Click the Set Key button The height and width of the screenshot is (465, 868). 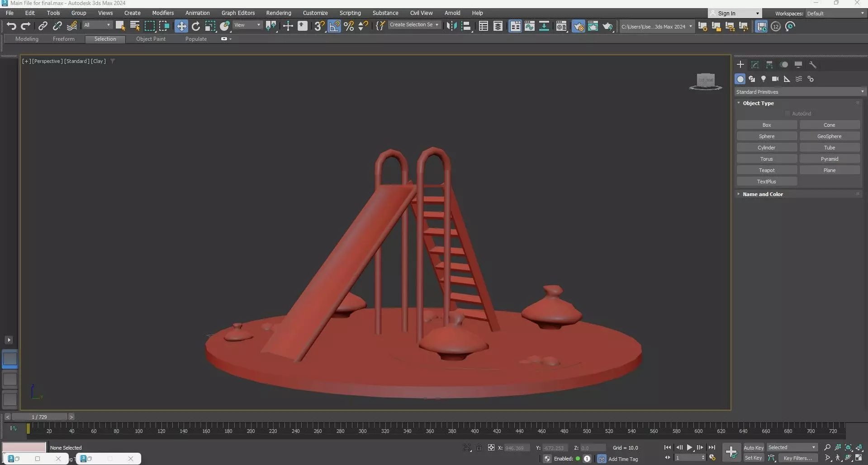(754, 458)
